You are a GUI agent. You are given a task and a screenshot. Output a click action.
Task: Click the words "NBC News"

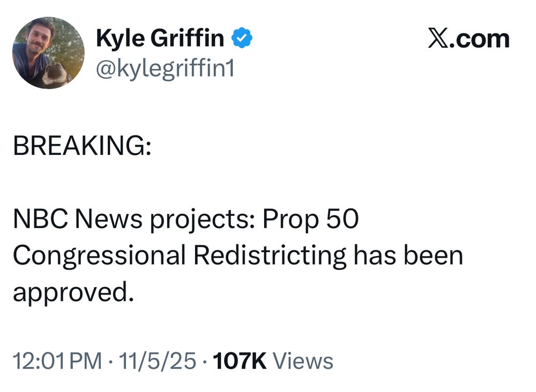click(x=78, y=218)
